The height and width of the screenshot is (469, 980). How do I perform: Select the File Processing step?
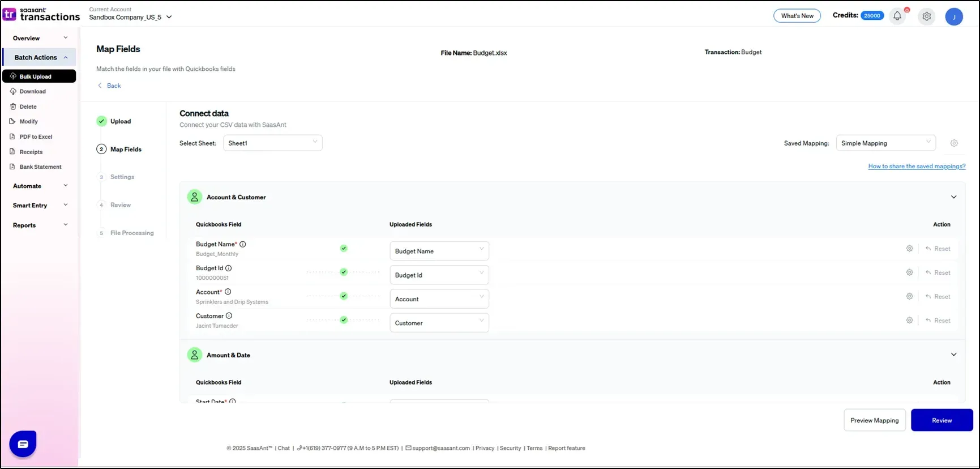pos(126,233)
